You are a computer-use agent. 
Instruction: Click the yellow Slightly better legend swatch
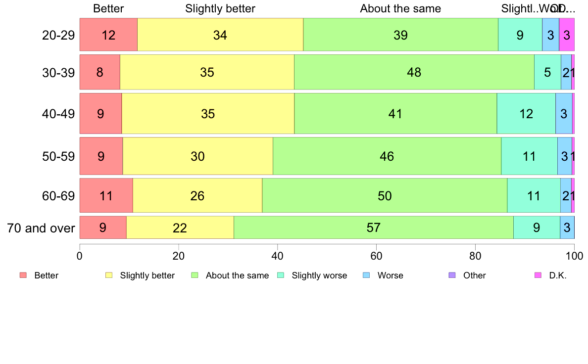click(109, 275)
